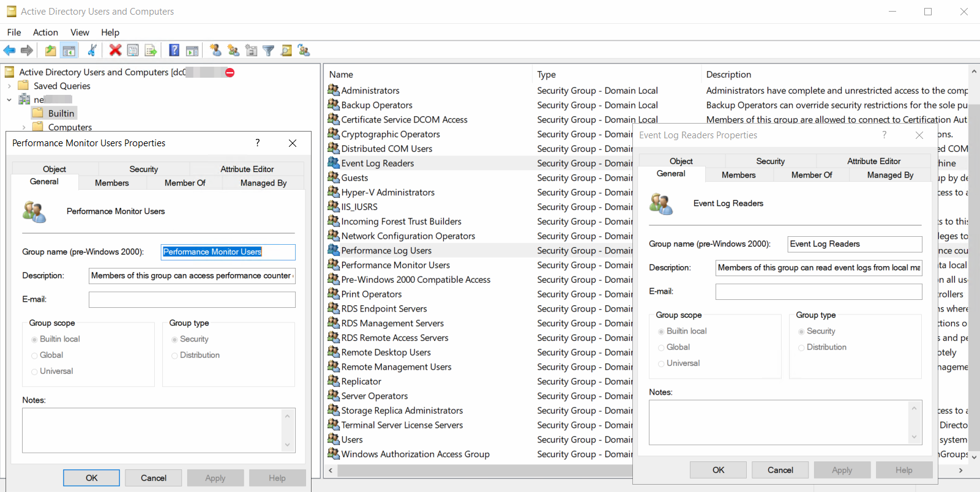
Task: Click the Cut scissors toolbar icon
Action: pyautogui.click(x=92, y=50)
